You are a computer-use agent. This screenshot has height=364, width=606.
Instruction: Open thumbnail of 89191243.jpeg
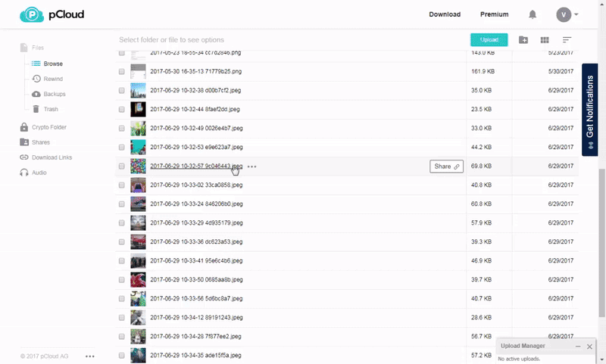[x=138, y=317]
